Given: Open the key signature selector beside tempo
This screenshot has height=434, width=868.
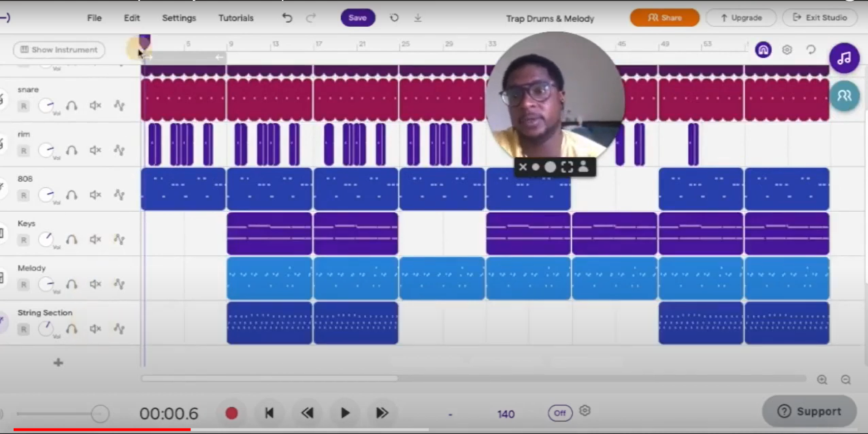Looking at the screenshot, I should (450, 414).
